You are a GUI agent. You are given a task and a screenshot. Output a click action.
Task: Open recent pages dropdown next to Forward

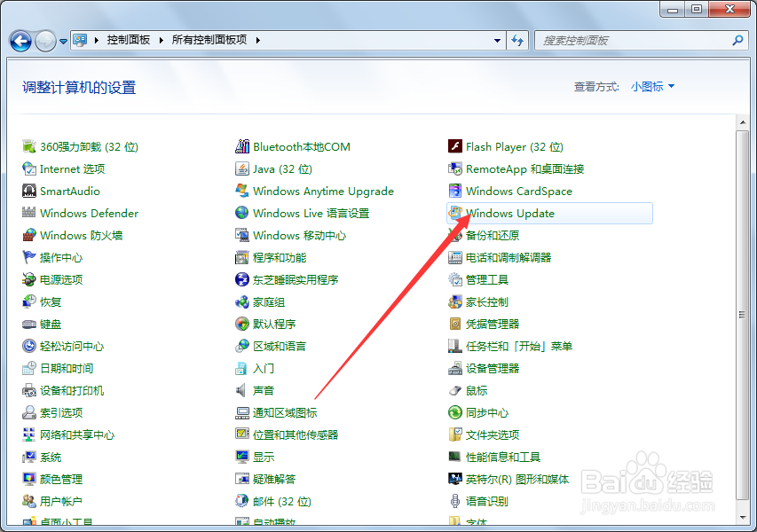tap(63, 42)
